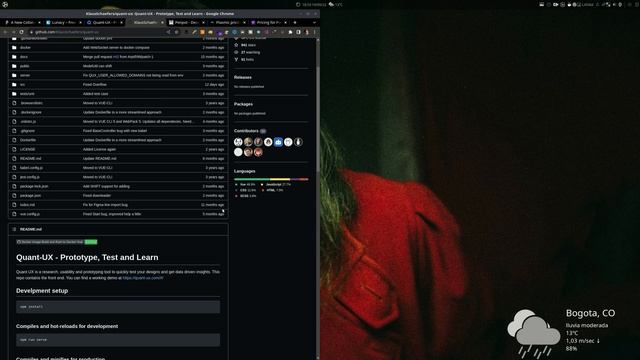
Task: Open the docs folder
Action: 24,57
